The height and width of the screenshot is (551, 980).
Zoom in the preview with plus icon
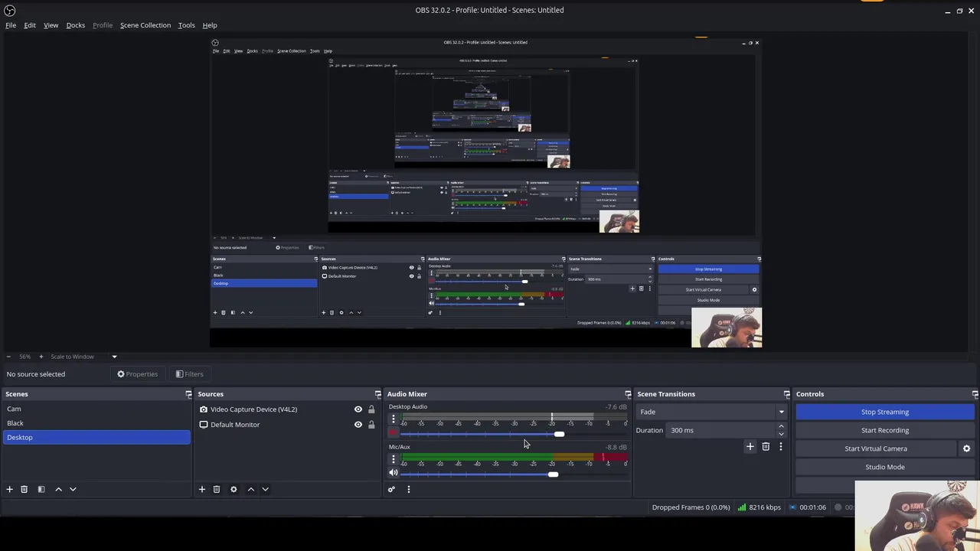[41, 357]
